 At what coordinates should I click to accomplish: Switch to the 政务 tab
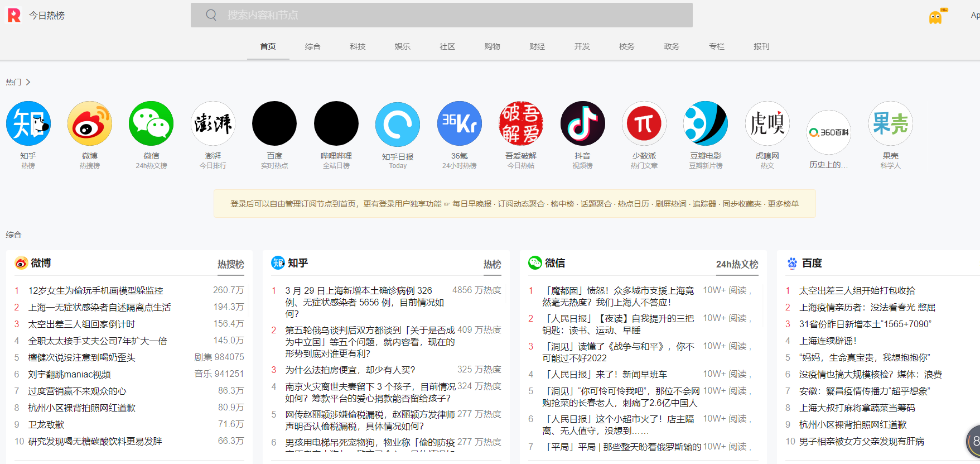pyautogui.click(x=672, y=46)
